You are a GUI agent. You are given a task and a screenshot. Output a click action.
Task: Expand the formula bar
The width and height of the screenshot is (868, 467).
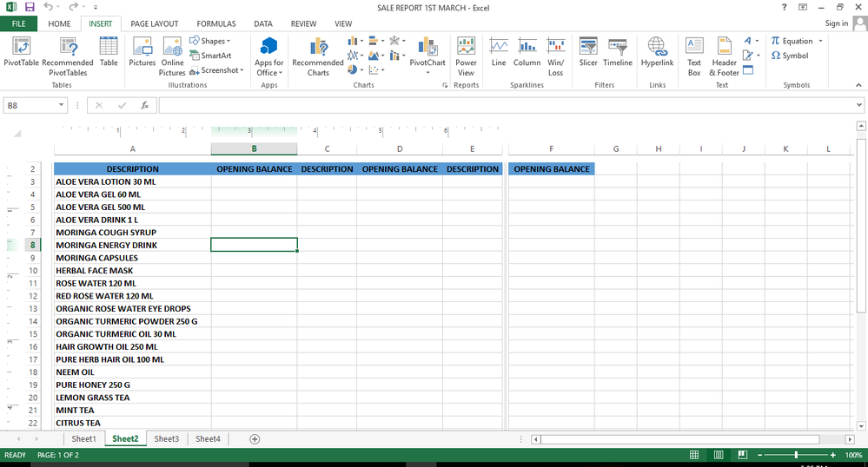pyautogui.click(x=859, y=105)
